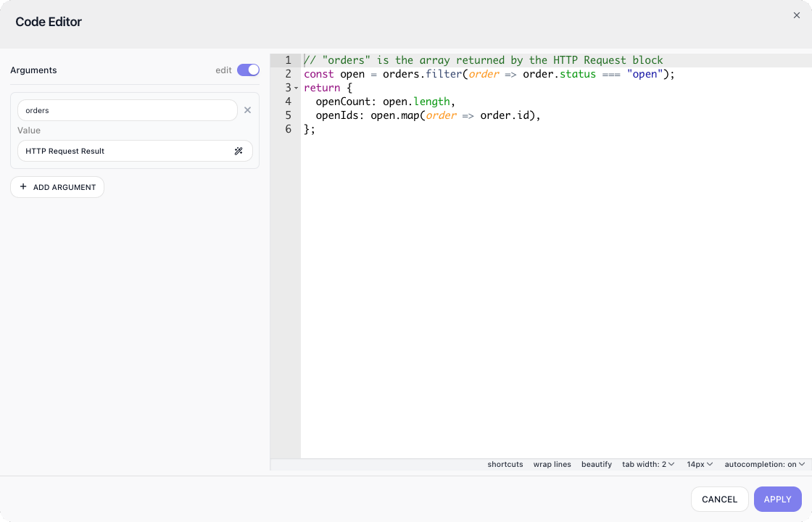Viewport: 812px width, 522px height.
Task: Click the HTTP Request Result value field
Action: point(135,152)
